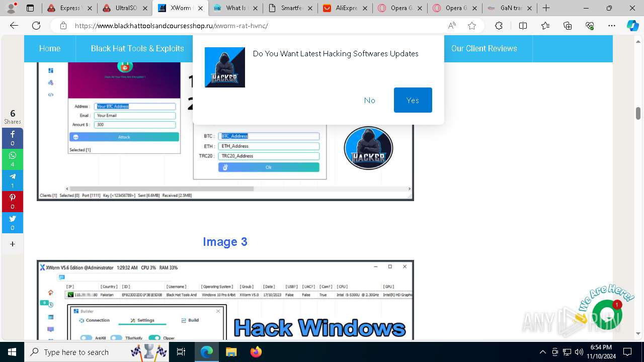Click the Yes button in notification prompt

pyautogui.click(x=413, y=100)
